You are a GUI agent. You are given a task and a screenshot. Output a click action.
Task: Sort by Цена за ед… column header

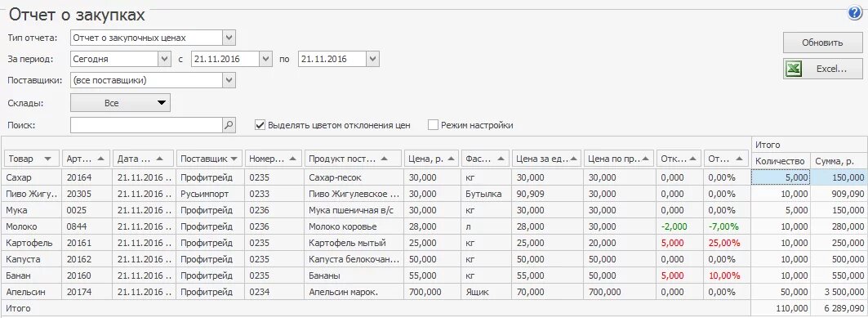coord(546,159)
